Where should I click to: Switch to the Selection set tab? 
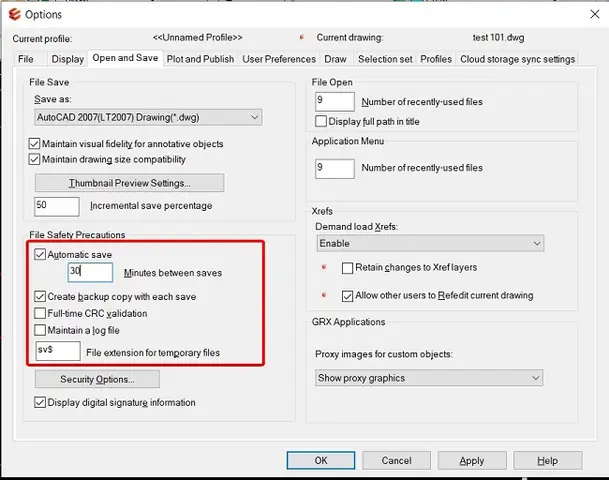(x=385, y=59)
